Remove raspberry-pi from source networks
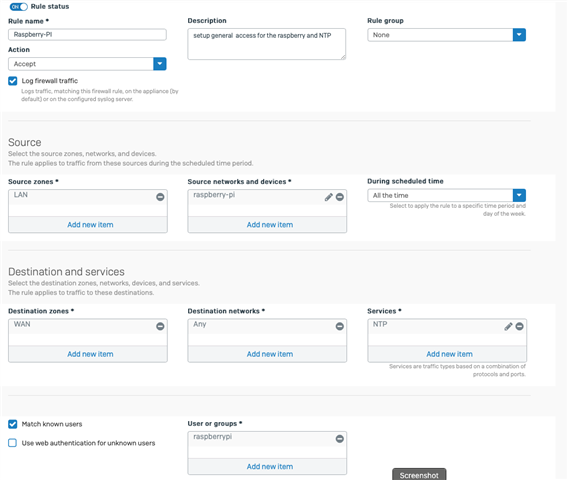568x480 pixels. (x=339, y=197)
